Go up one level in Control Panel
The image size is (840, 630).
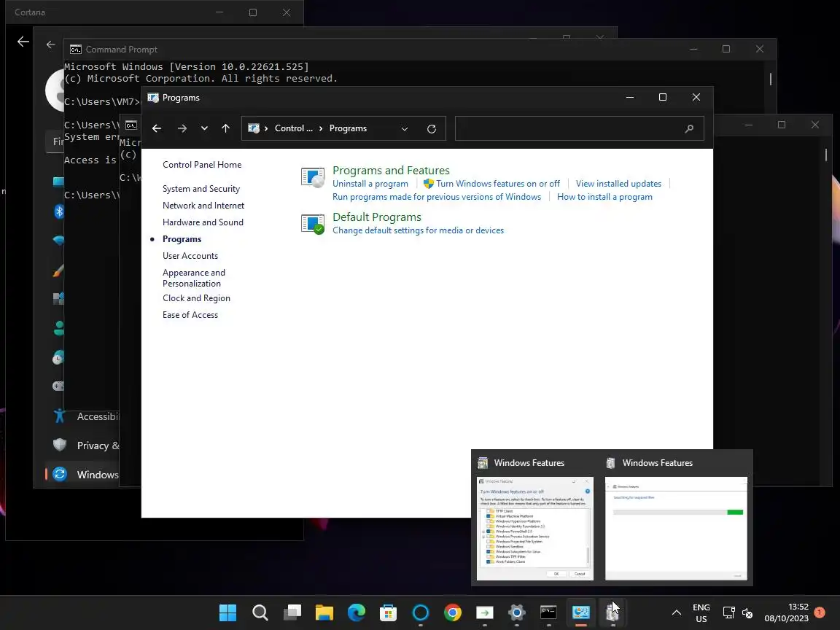point(225,128)
